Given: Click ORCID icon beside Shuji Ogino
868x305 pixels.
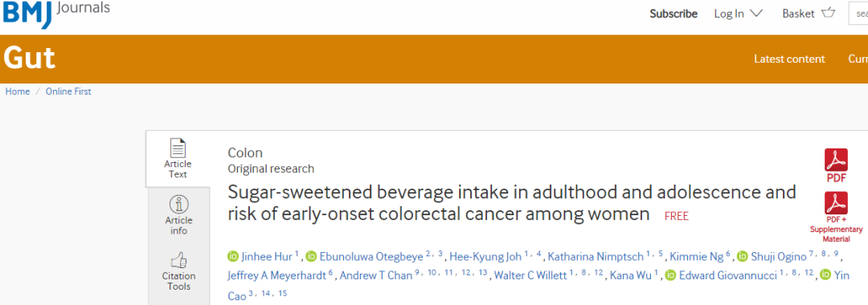Looking at the screenshot, I should [x=742, y=256].
